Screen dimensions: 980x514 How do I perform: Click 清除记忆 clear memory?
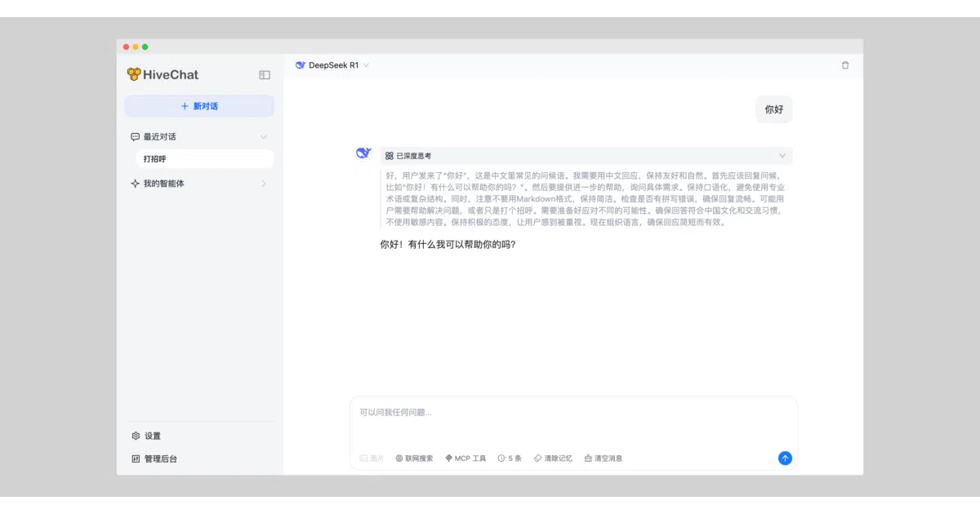coord(553,459)
